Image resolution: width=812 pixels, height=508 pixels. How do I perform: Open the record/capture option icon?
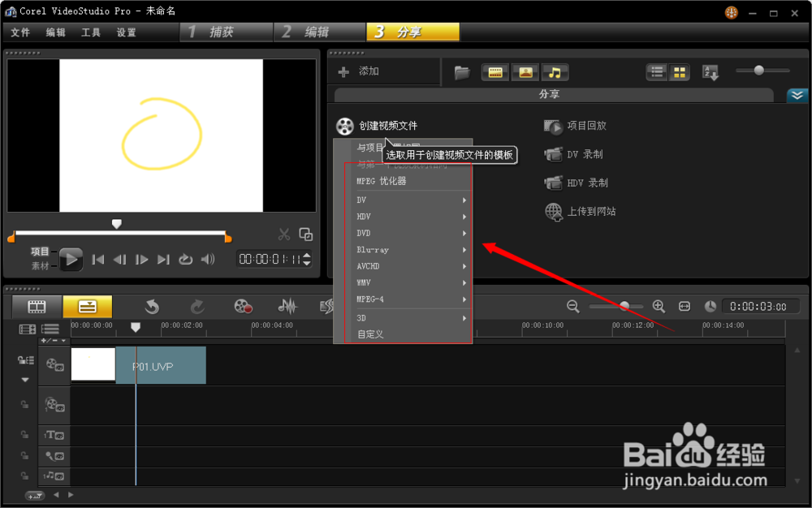tap(243, 306)
